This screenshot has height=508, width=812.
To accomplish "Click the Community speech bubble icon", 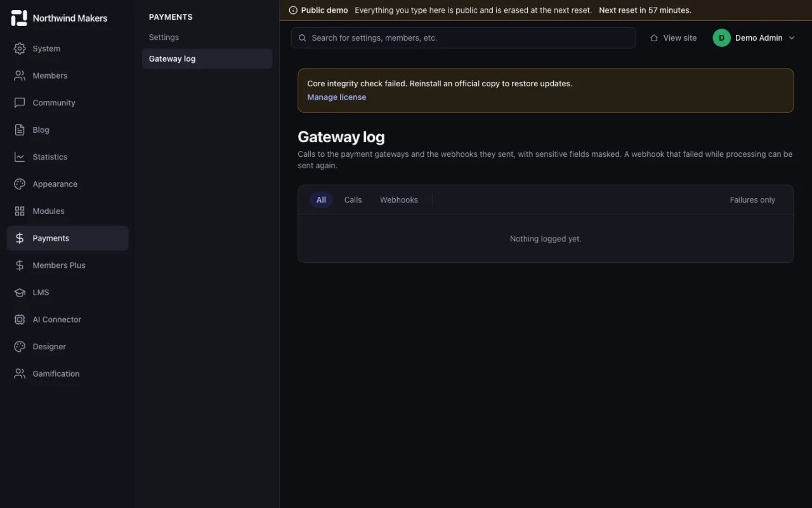I will (x=20, y=103).
